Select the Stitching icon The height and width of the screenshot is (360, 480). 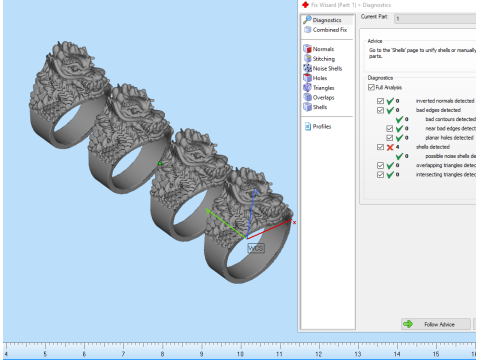click(x=307, y=58)
